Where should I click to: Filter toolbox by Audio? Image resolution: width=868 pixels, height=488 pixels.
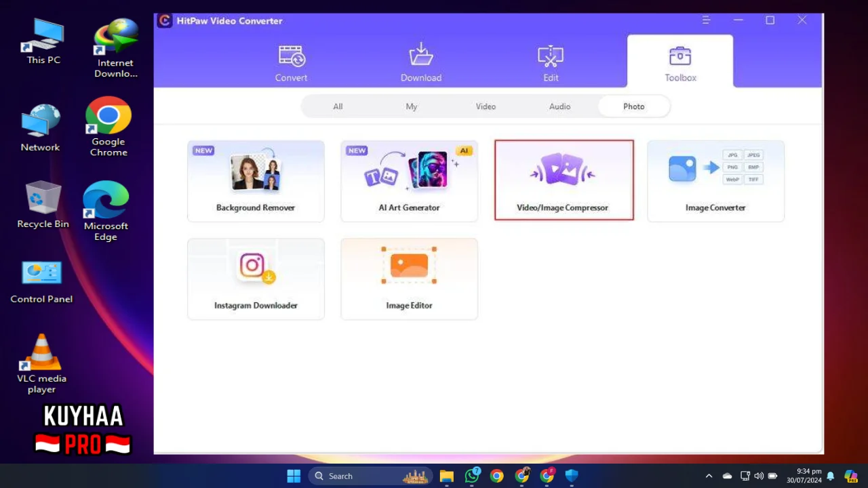click(559, 106)
